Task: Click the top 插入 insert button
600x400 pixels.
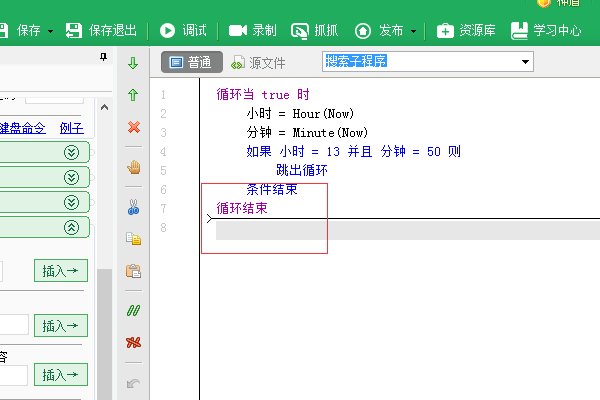Action: (61, 271)
